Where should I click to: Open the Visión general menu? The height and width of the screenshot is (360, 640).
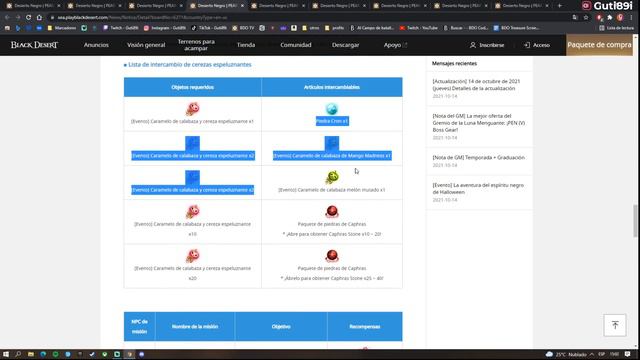coord(146,45)
